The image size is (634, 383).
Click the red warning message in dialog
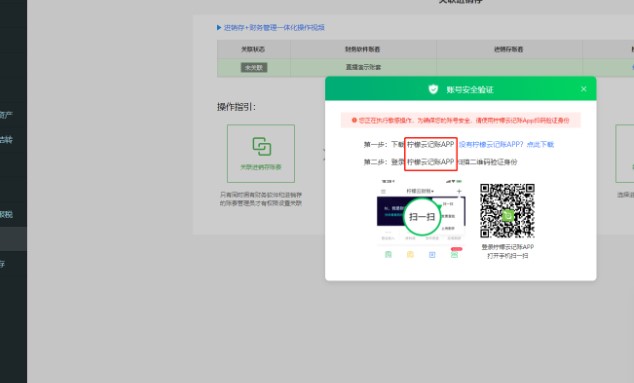[x=461, y=120]
